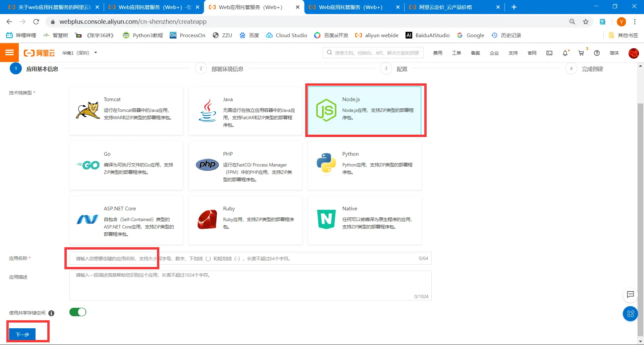Viewport: 644px width, 345px height.
Task: Select the Python tech stack card
Action: click(x=365, y=165)
